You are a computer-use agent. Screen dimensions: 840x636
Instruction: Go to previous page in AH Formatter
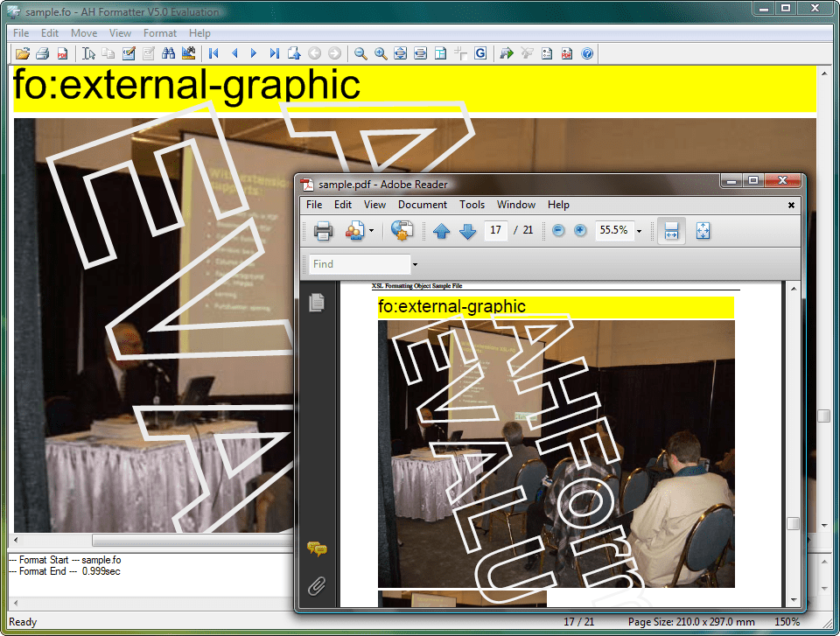point(234,53)
